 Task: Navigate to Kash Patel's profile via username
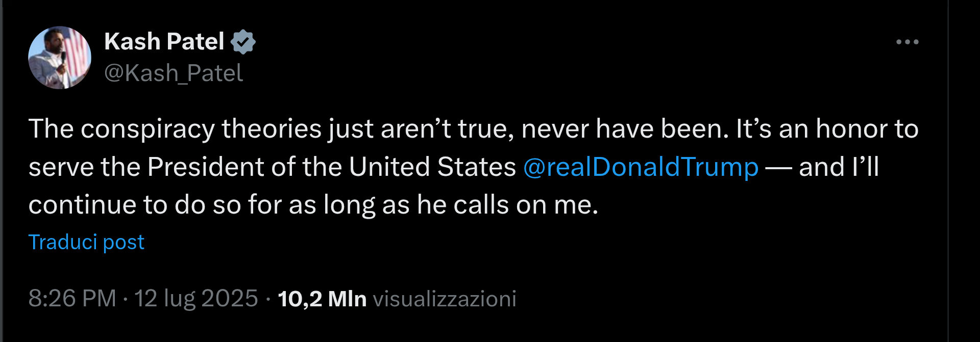tap(174, 73)
